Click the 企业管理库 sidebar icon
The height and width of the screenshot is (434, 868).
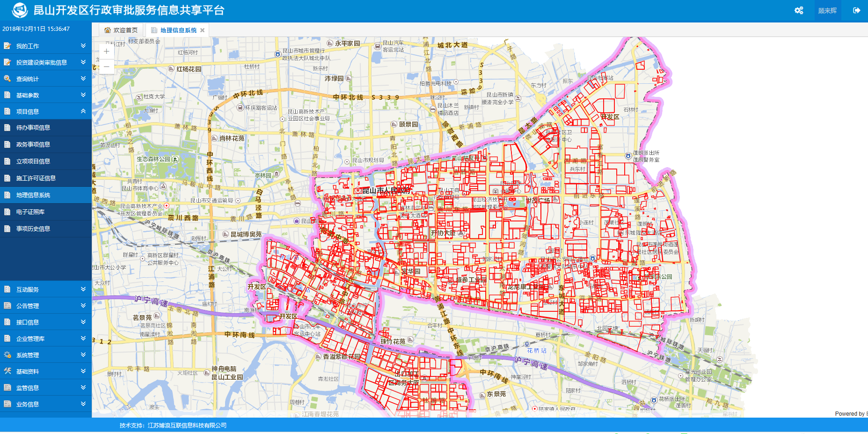point(7,338)
